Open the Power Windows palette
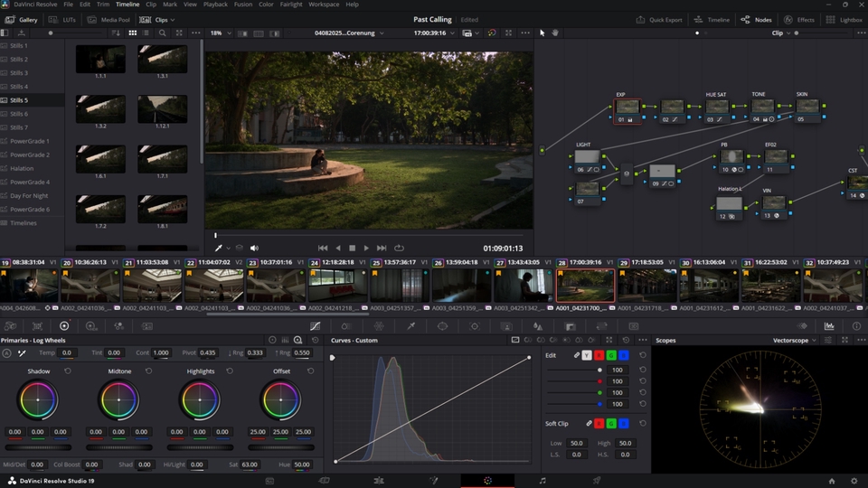Viewport: 868px width, 488px height. click(442, 326)
